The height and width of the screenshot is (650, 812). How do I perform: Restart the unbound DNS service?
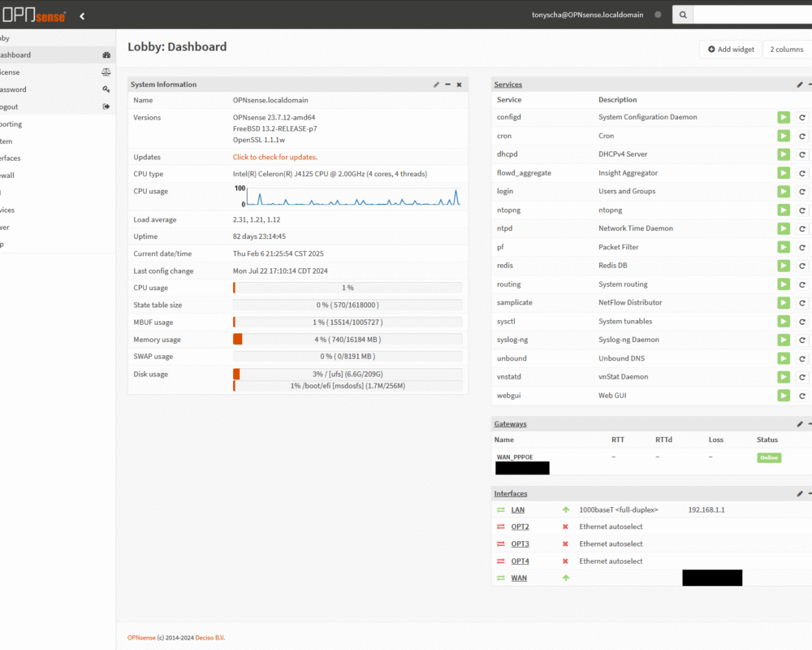(801, 358)
